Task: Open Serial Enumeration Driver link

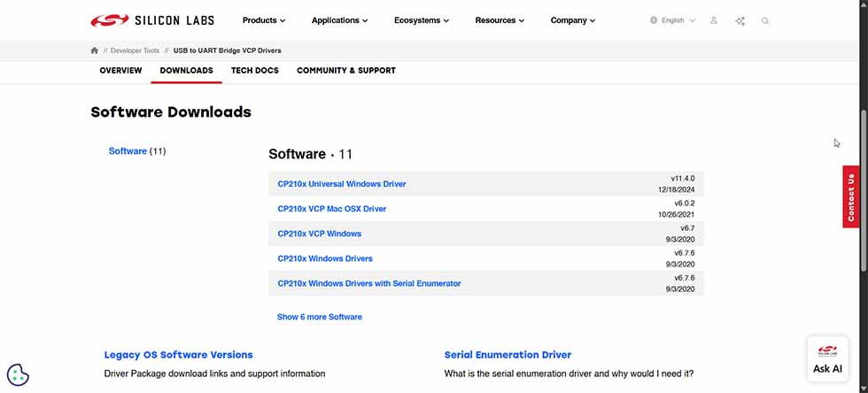Action: pyautogui.click(x=508, y=355)
